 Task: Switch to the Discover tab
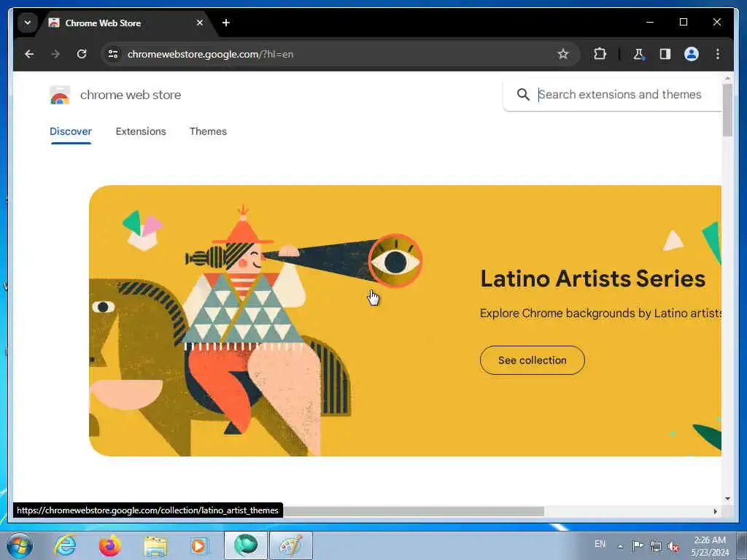click(x=71, y=131)
